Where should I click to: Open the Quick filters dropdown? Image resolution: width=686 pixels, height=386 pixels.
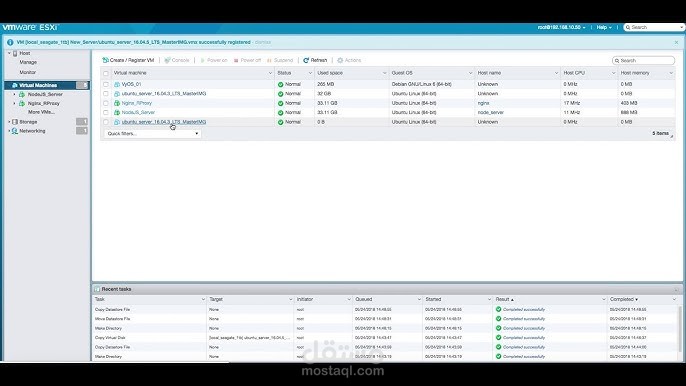pyautogui.click(x=153, y=133)
